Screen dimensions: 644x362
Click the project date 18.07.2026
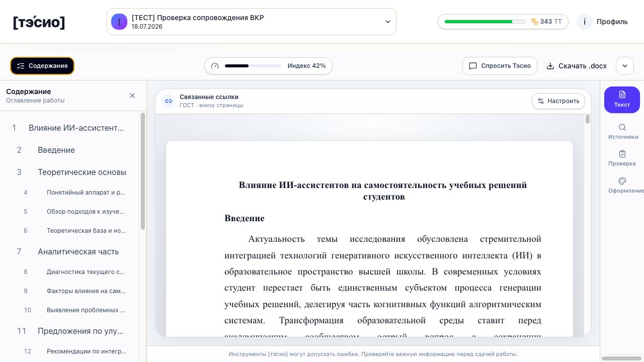(x=147, y=27)
